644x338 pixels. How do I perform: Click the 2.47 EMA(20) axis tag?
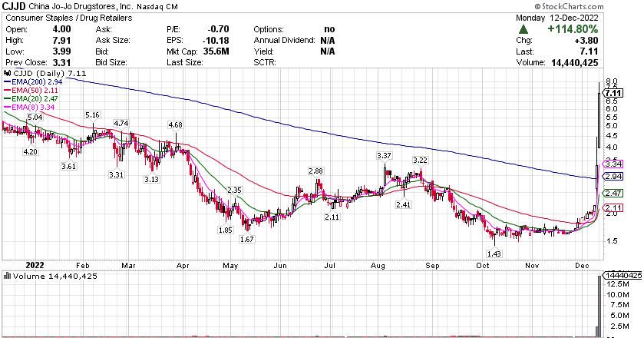click(613, 194)
